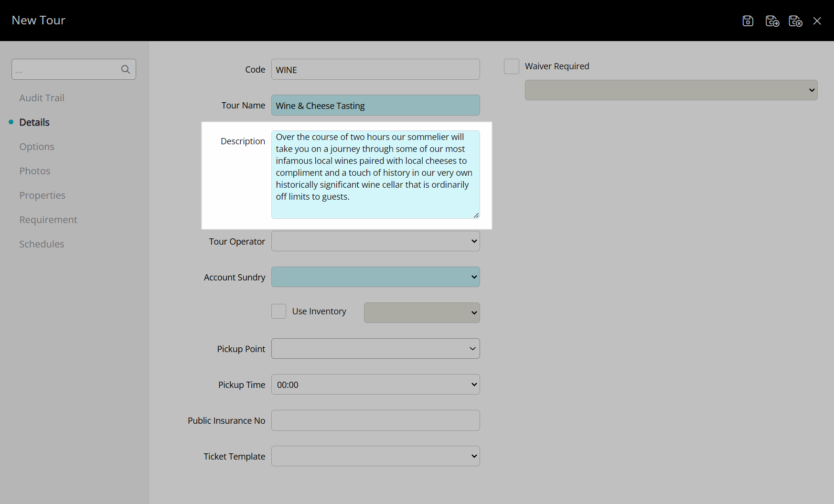Enable the Use Inventory checkbox
834x504 pixels.
[278, 311]
